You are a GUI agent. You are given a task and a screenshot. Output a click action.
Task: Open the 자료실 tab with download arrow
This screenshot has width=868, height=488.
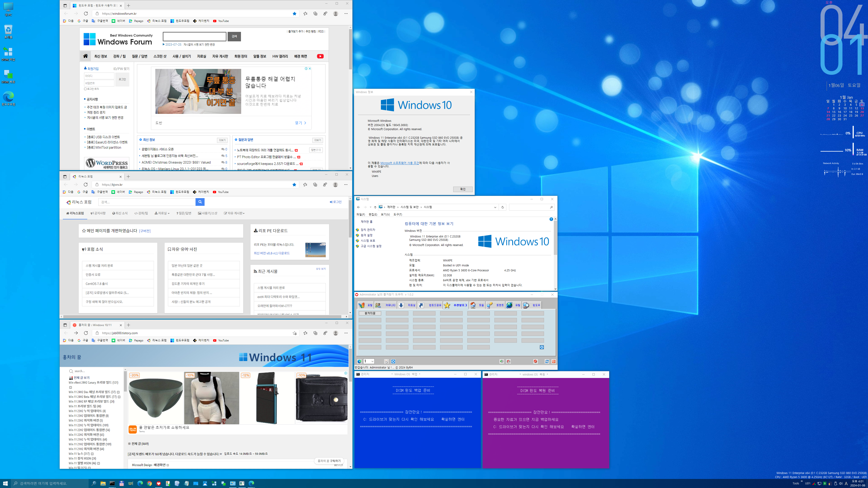[x=407, y=305]
